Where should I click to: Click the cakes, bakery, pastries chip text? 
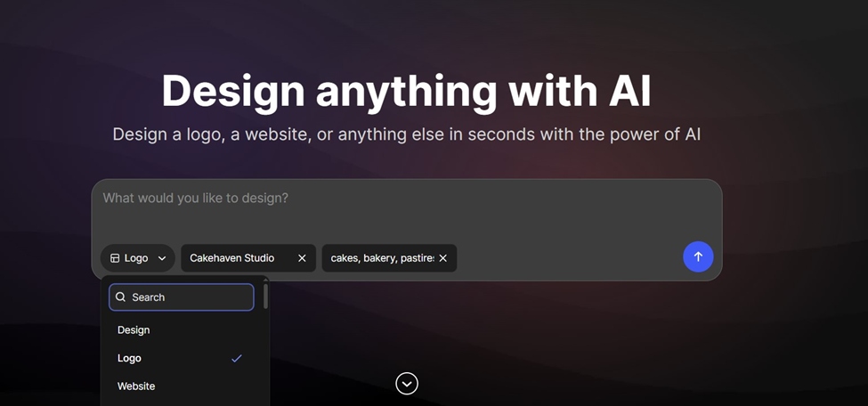[x=383, y=258]
